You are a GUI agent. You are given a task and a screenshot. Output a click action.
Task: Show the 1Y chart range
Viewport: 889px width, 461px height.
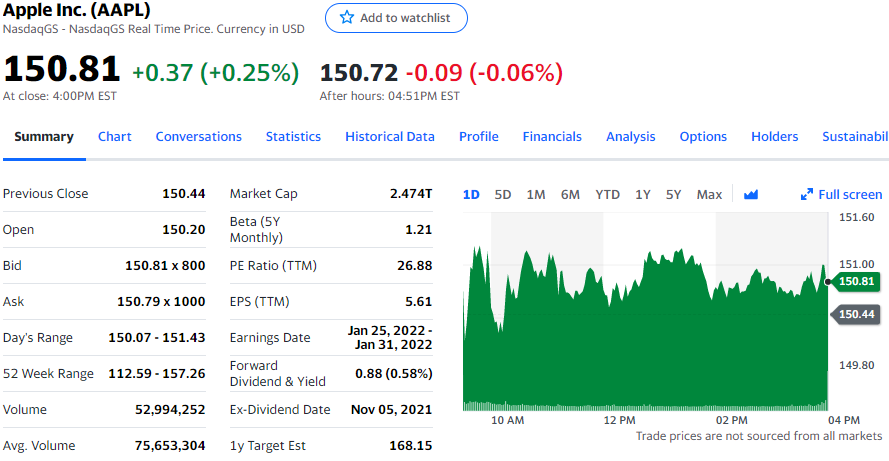coord(642,194)
